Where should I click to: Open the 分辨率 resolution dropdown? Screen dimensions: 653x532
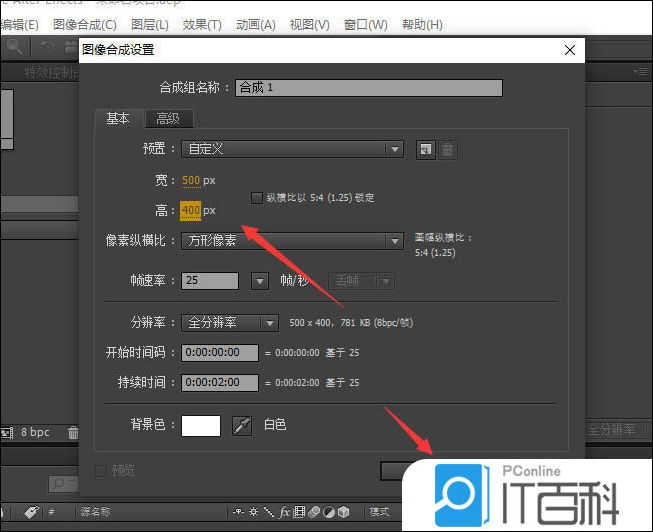tap(230, 323)
